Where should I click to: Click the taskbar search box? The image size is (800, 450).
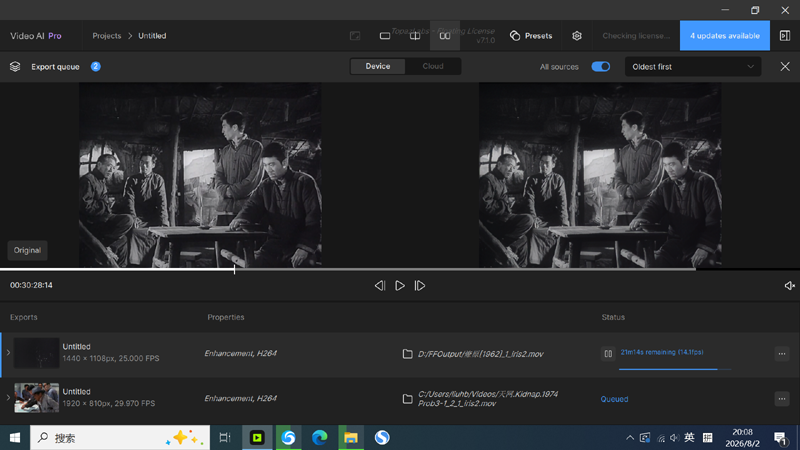(120, 438)
